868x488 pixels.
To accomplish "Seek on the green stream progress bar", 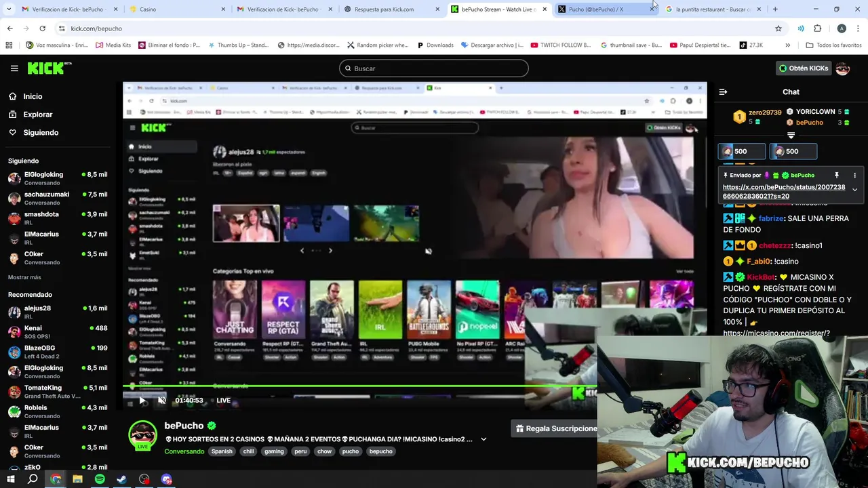I will click(x=359, y=386).
